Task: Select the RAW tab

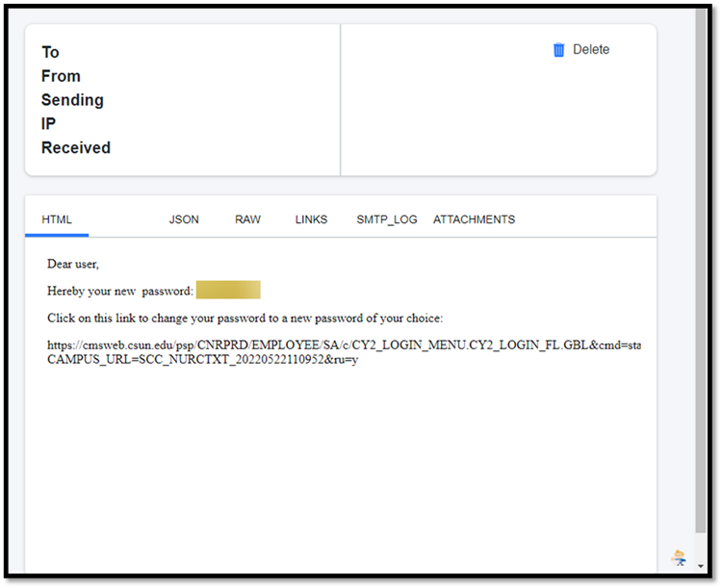Action: pyautogui.click(x=247, y=219)
